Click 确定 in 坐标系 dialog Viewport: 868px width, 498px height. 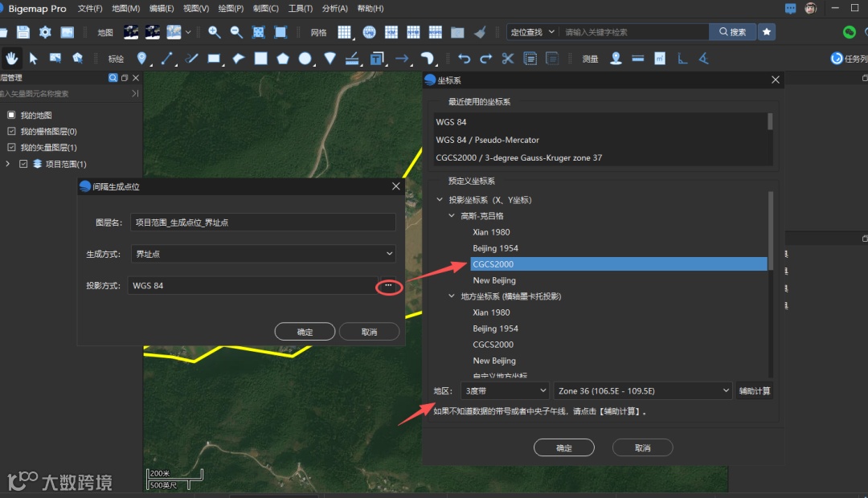tap(564, 447)
